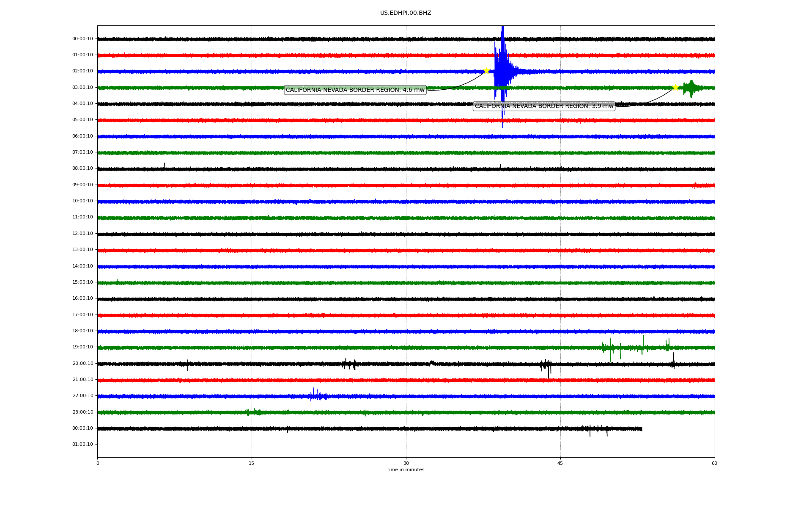Select the 11:00:10 time label
This screenshot has height=508, width=812.
[82, 217]
